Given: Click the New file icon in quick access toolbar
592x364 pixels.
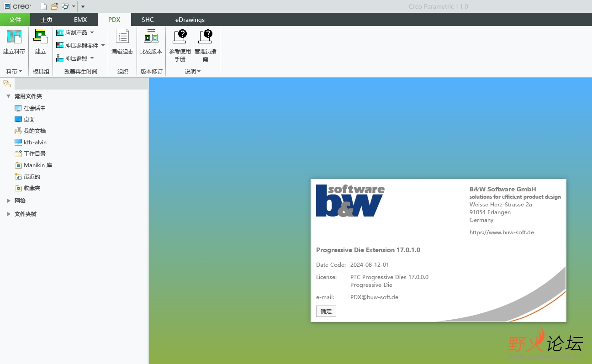Looking at the screenshot, I should pyautogui.click(x=43, y=6).
